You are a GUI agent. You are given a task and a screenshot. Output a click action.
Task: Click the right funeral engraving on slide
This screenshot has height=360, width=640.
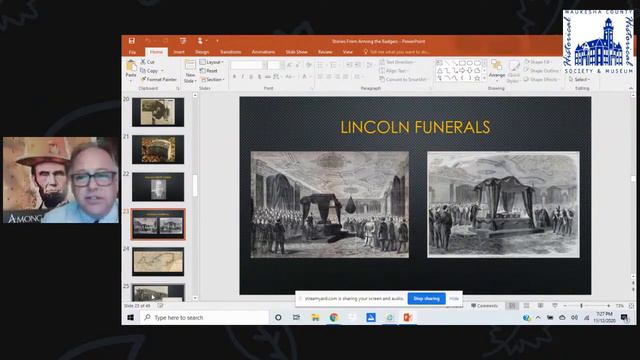coord(503,204)
